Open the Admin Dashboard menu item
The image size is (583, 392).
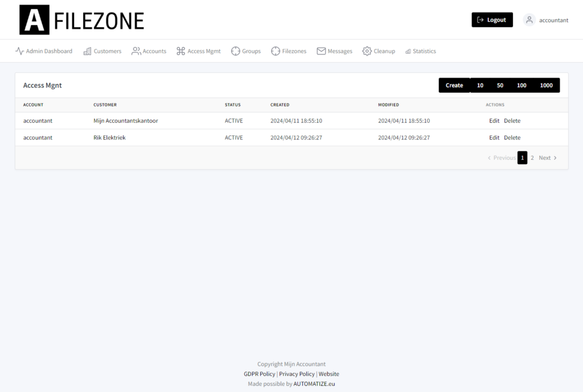(x=44, y=51)
